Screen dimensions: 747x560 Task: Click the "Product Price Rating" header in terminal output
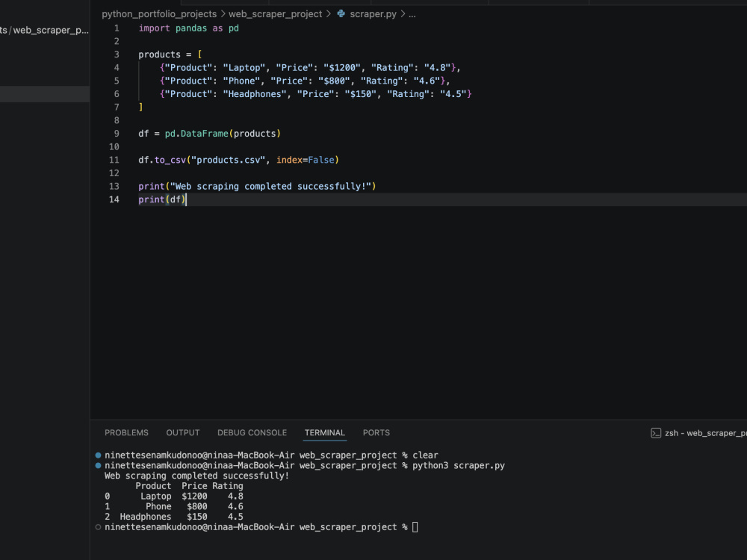tap(189, 486)
